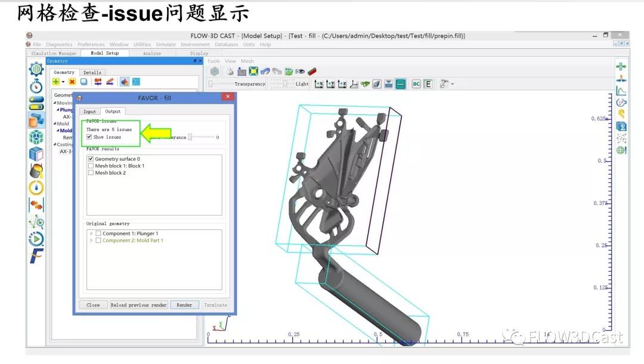Click the BC boundary conditions icon

tap(416, 84)
